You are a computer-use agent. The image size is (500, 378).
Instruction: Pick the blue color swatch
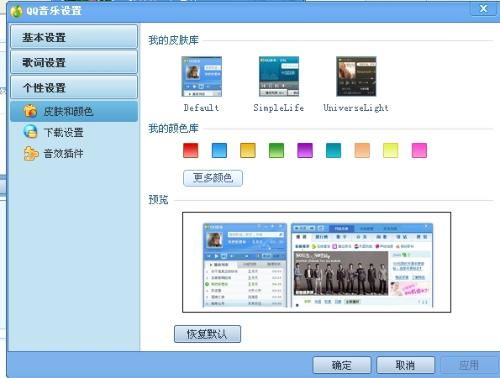click(219, 150)
